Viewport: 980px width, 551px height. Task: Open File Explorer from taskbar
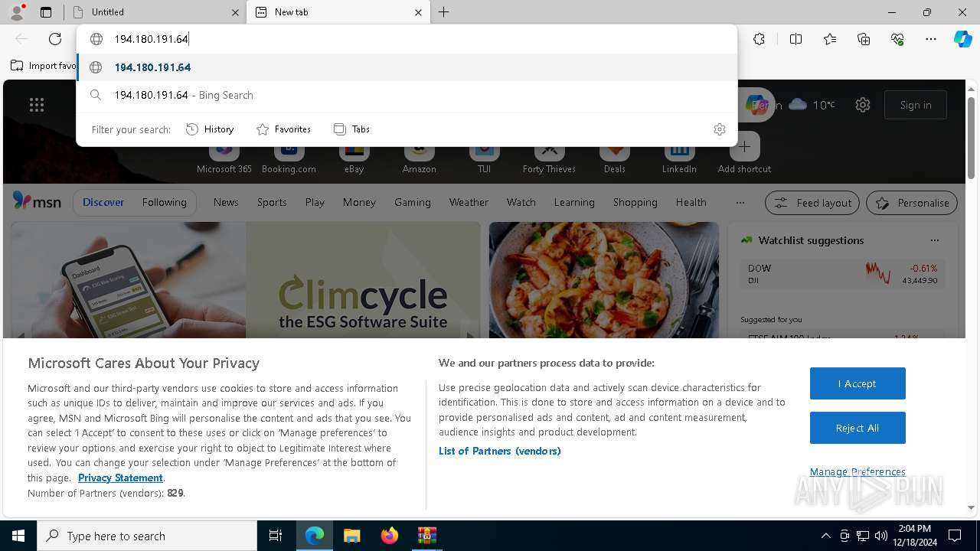tap(351, 536)
